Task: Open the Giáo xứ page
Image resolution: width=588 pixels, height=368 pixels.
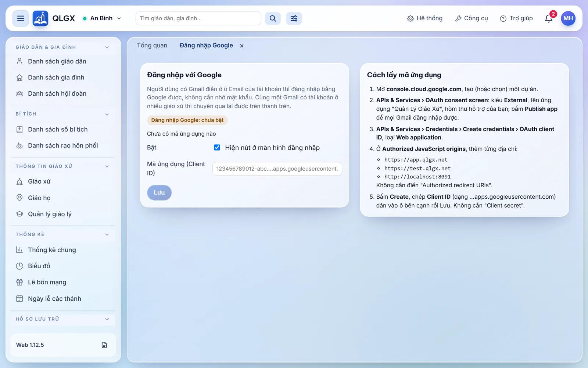Action: (x=63, y=182)
